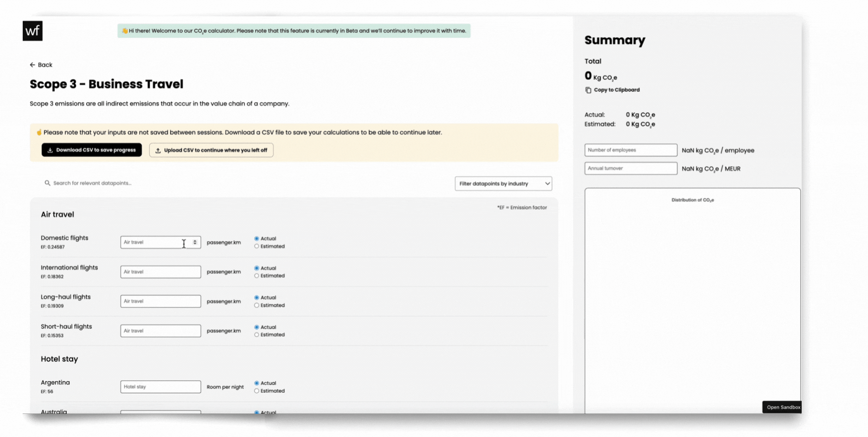The height and width of the screenshot is (437, 868).
Task: Select Estimated for Short-haul flights
Action: (x=257, y=334)
